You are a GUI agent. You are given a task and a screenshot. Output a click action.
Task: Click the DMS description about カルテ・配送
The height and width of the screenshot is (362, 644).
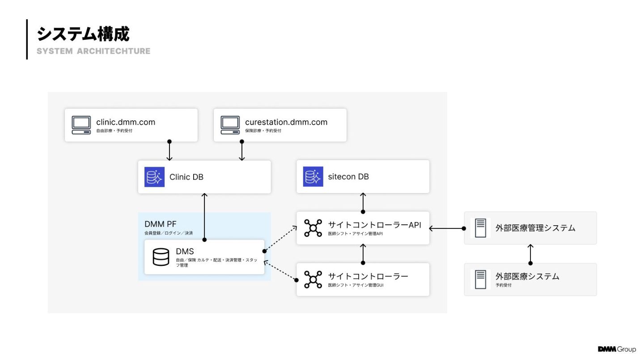coord(216,262)
